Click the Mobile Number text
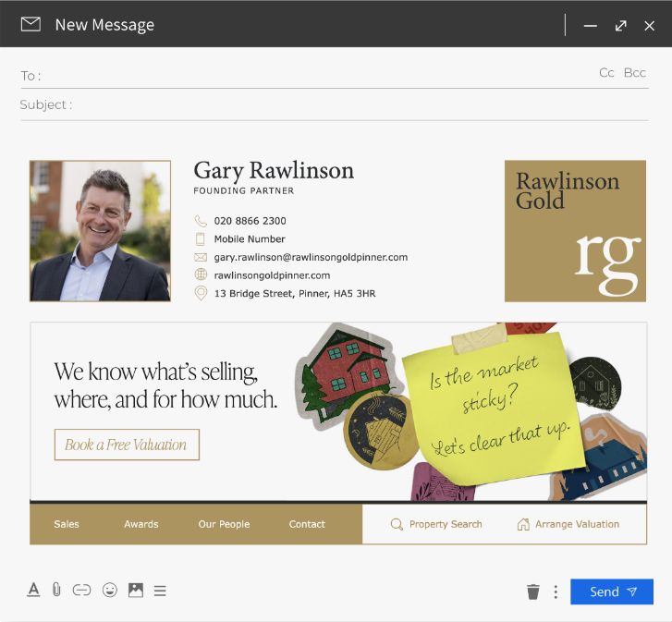 [250, 239]
